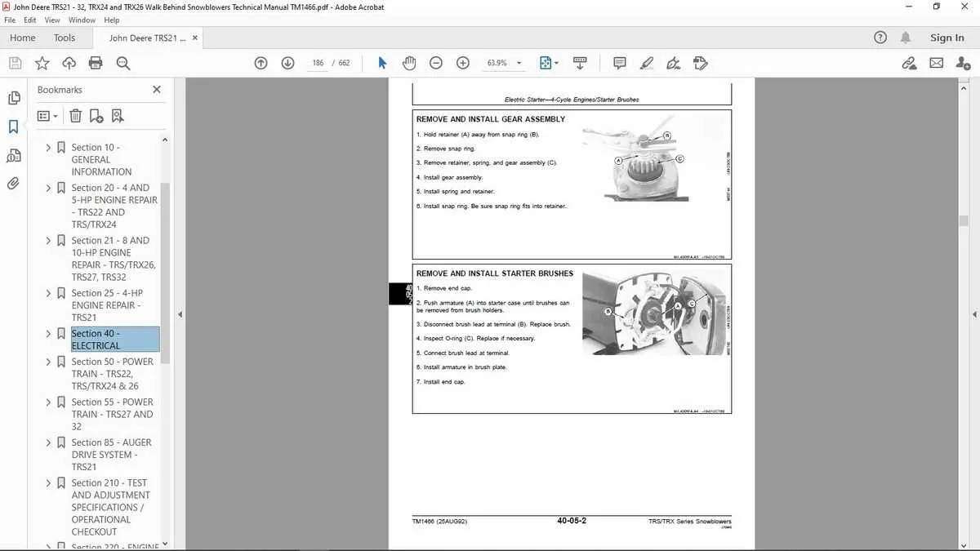Go to previous page arrow

click(261, 63)
